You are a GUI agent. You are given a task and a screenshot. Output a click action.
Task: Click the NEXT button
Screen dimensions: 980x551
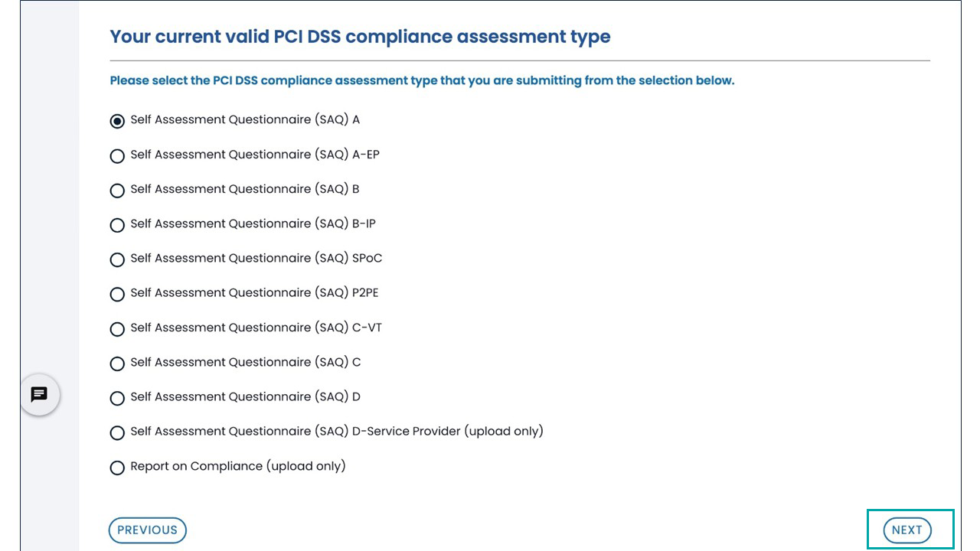[x=907, y=530]
